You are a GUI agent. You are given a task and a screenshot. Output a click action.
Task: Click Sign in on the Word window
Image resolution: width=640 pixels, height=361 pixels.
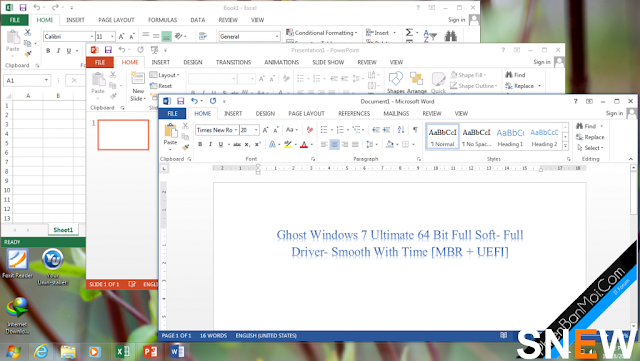click(x=614, y=113)
